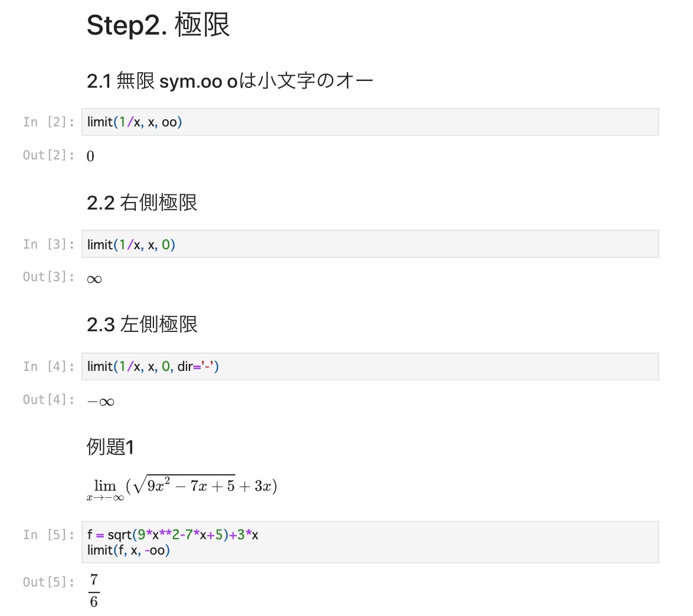Screen dimensions: 693x616
Task: Click the sqrt function code cell In [5]
Action: 370,542
